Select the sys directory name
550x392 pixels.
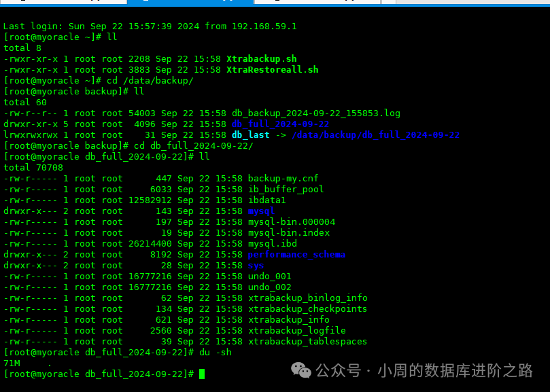(x=256, y=266)
